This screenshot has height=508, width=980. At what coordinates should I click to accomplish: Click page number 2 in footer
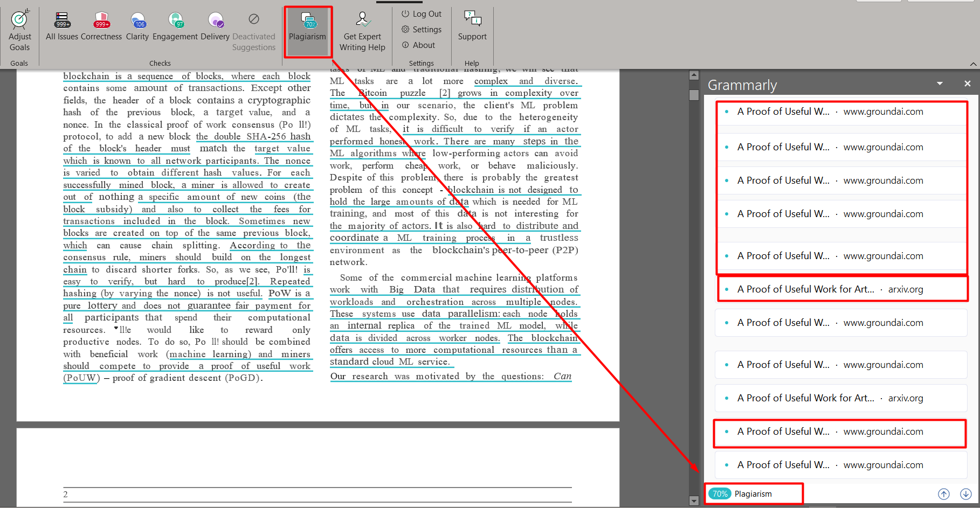coord(66,495)
